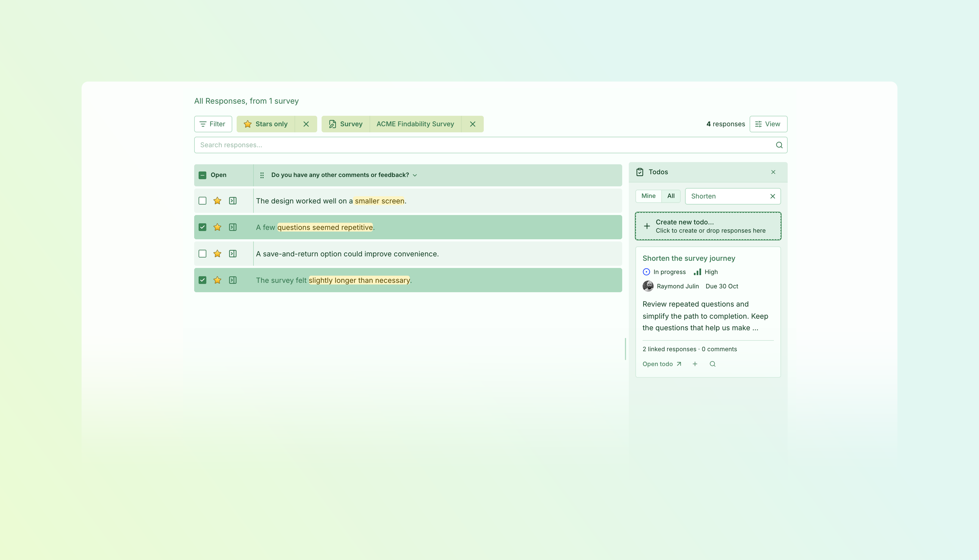Grab the column drag handle icon
The width and height of the screenshot is (979, 560).
pos(262,175)
